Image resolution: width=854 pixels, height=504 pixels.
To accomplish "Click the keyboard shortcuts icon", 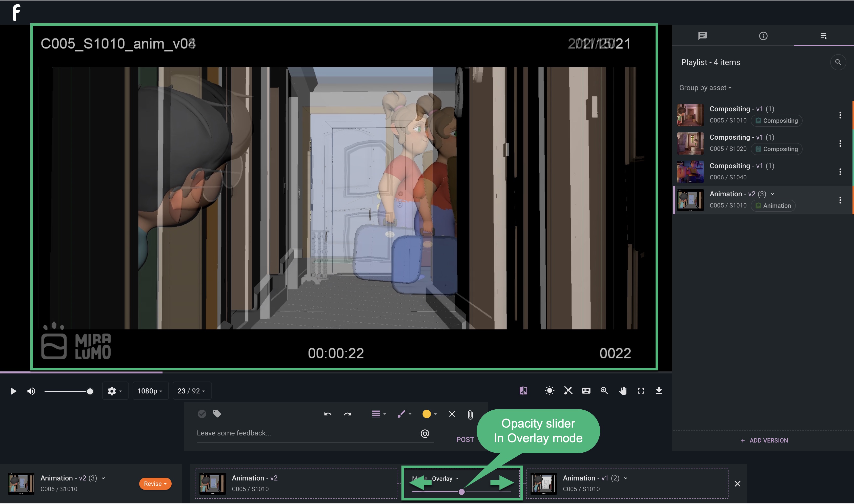I will tap(586, 391).
